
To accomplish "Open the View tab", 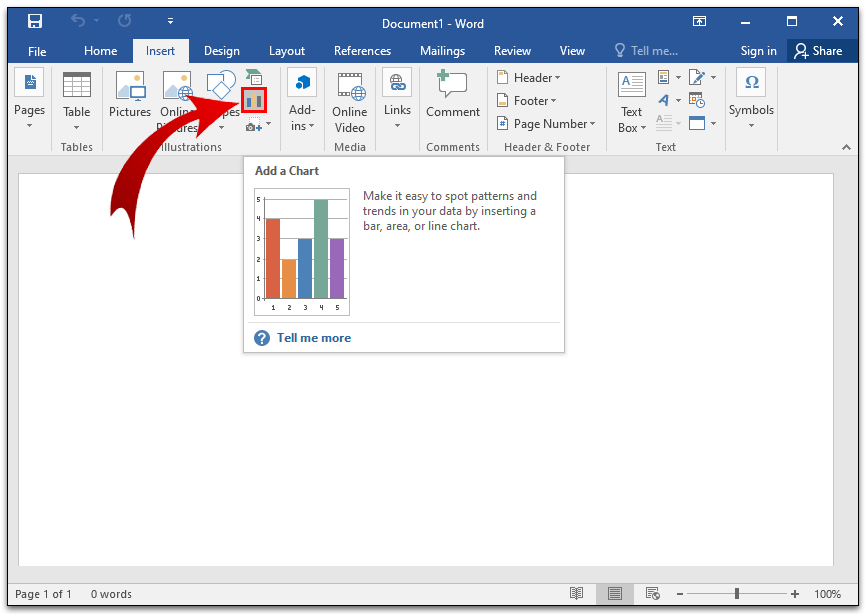I will click(572, 51).
